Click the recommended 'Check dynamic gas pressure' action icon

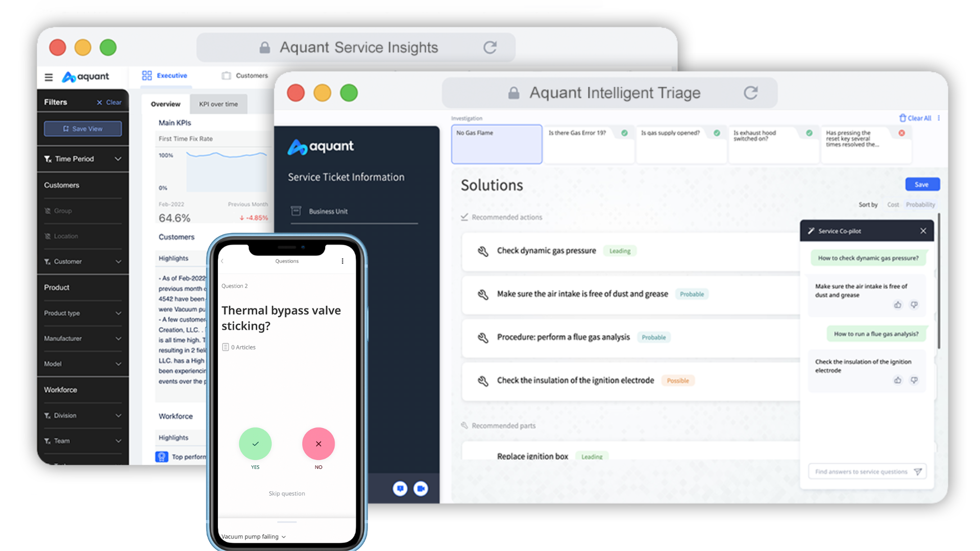click(482, 251)
